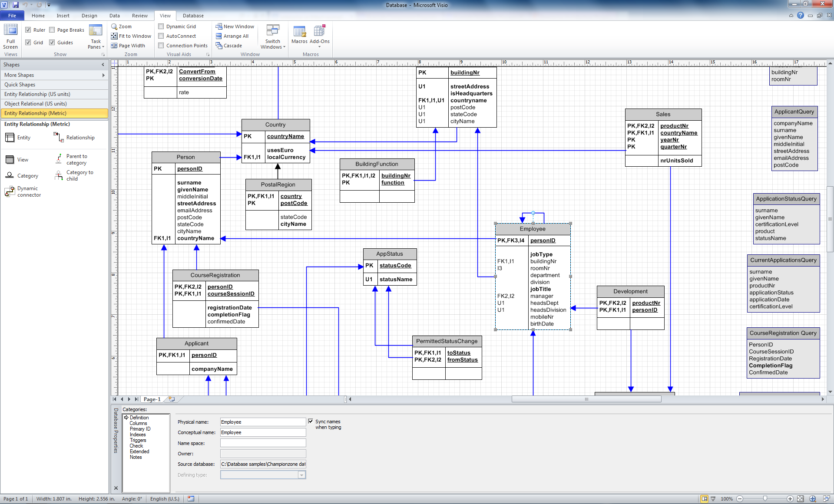The image size is (834, 504).
Task: Click Fit page to current window icon
Action: [x=801, y=499]
